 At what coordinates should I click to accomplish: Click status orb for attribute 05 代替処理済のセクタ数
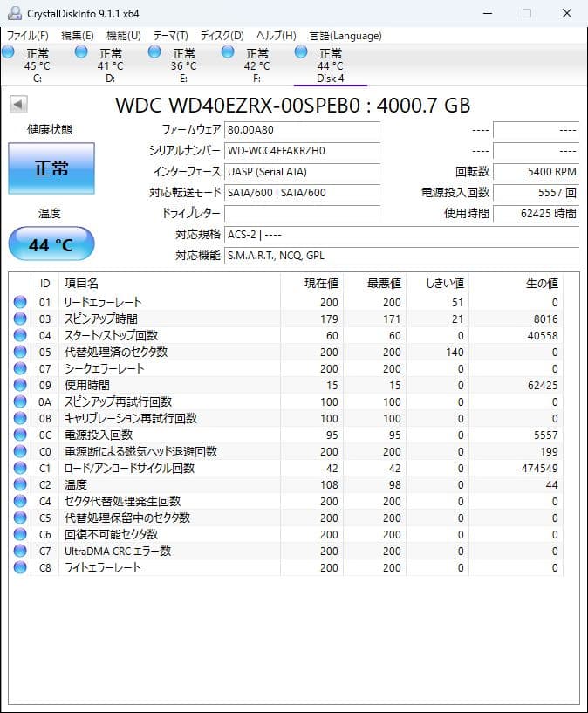(x=20, y=352)
